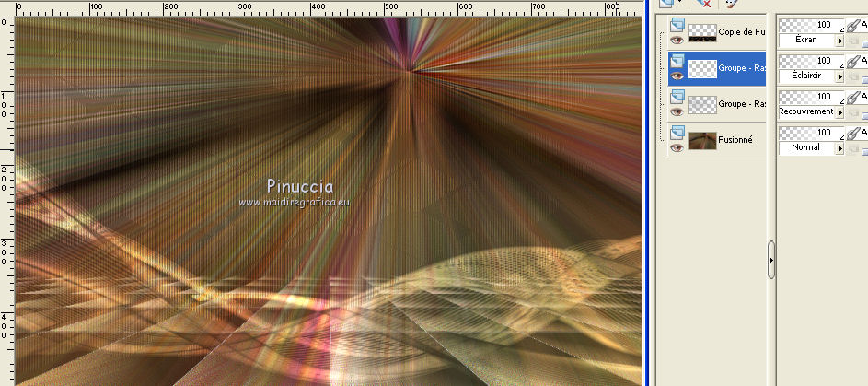Open blend mode arrow next to Recouvrement
This screenshot has width=868, height=386.
pyautogui.click(x=839, y=113)
